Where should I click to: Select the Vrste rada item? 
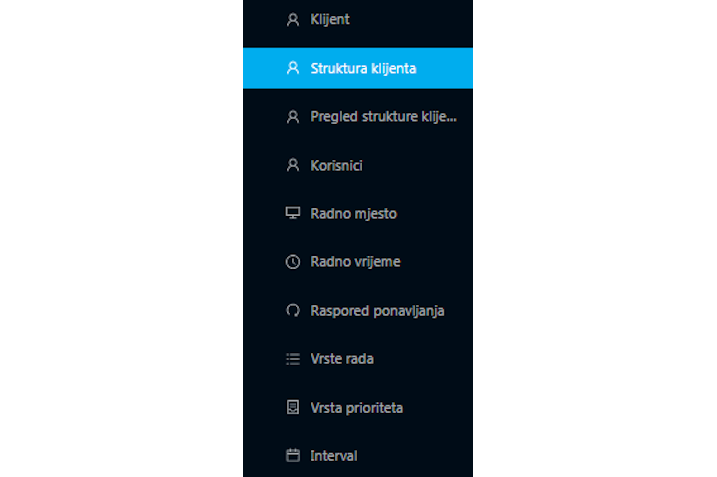(358, 359)
